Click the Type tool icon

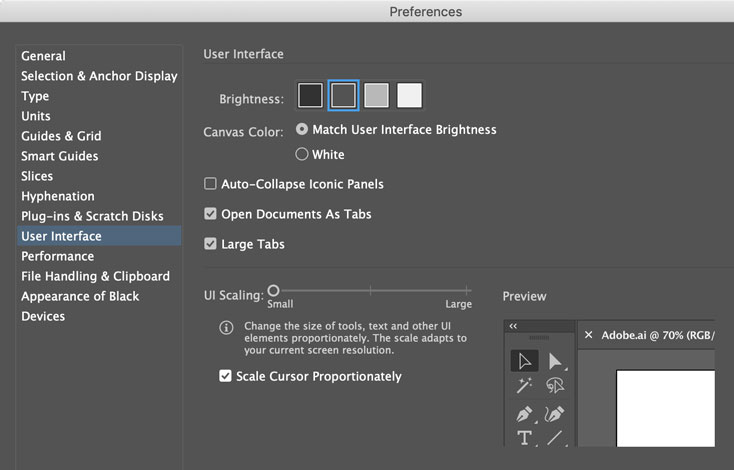pyautogui.click(x=524, y=438)
